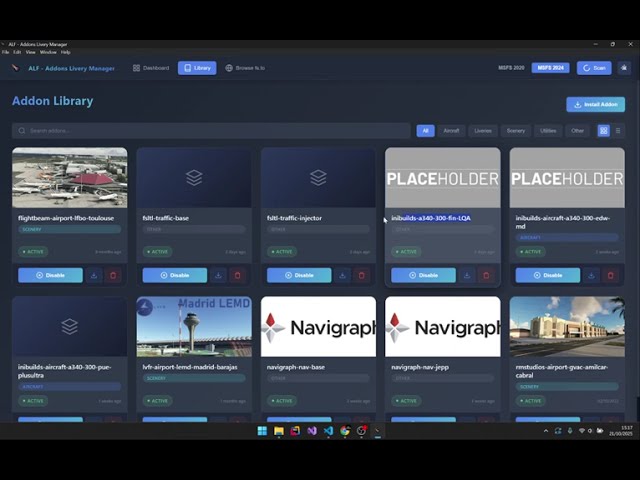Switch to the Library tab
640x480 pixels.
(x=197, y=68)
